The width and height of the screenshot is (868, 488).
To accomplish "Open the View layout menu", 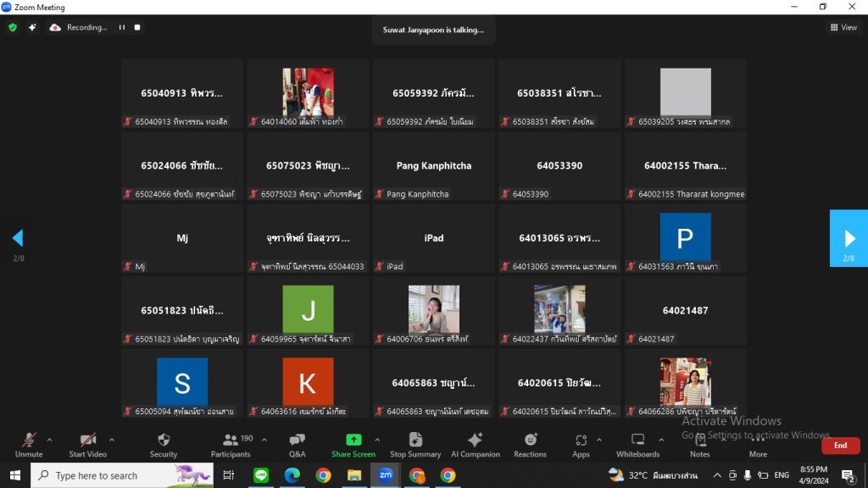I will click(843, 27).
